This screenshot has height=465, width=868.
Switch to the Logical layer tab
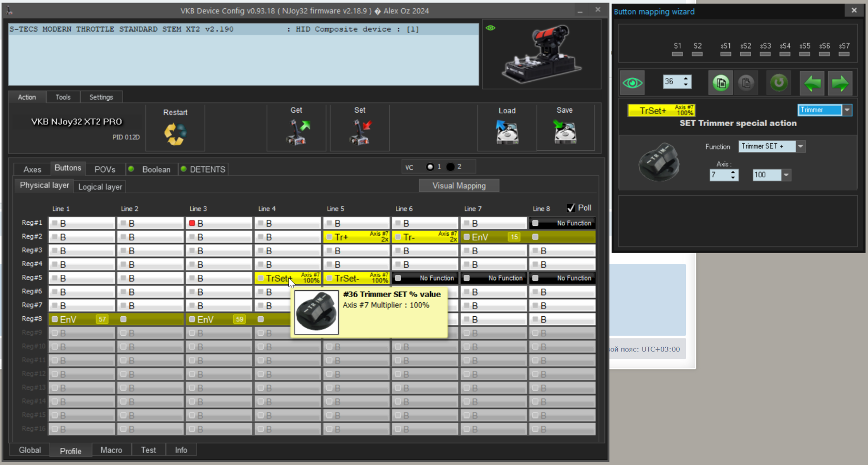coord(100,187)
